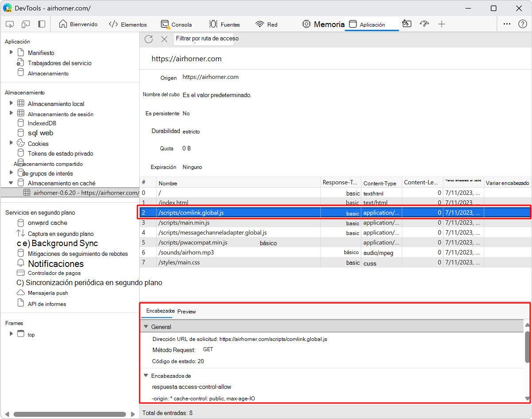Click the Manifiesto document icon
The image size is (532, 419).
coord(20,52)
